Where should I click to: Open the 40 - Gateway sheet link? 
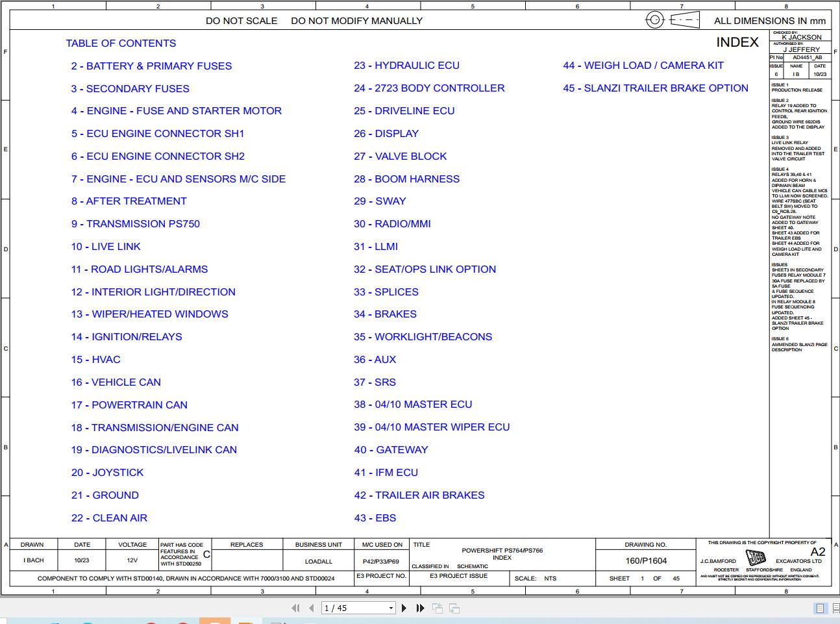pyautogui.click(x=391, y=450)
